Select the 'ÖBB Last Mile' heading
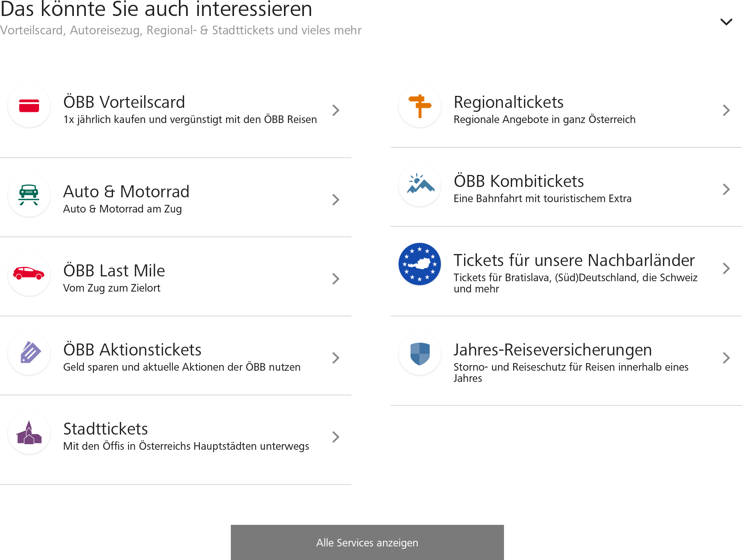This screenshot has width=742, height=560. (114, 271)
